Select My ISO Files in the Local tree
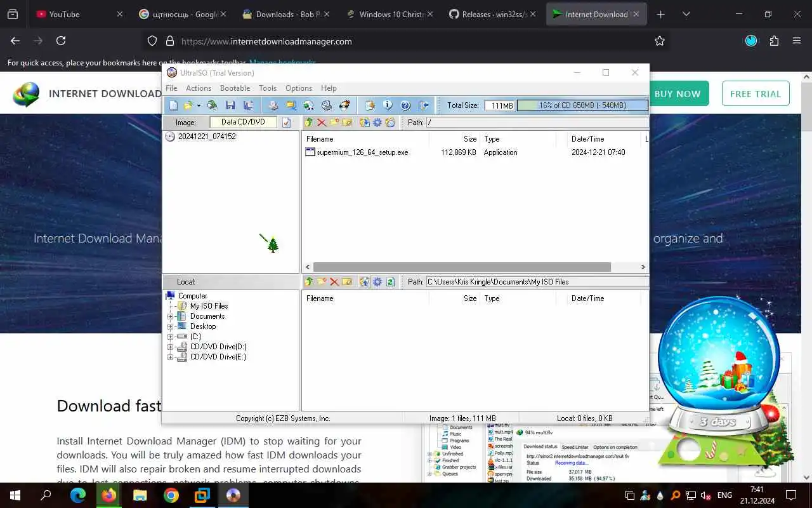This screenshot has width=812, height=508. pos(209,306)
